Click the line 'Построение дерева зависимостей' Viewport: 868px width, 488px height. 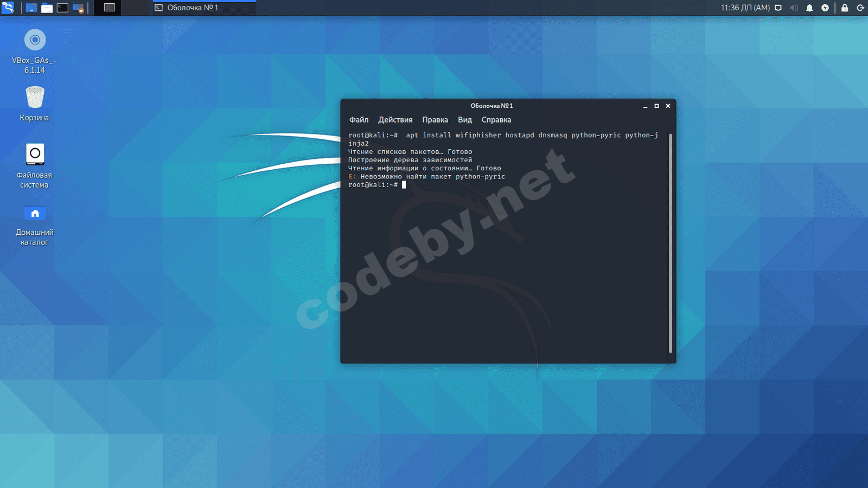[410, 160]
